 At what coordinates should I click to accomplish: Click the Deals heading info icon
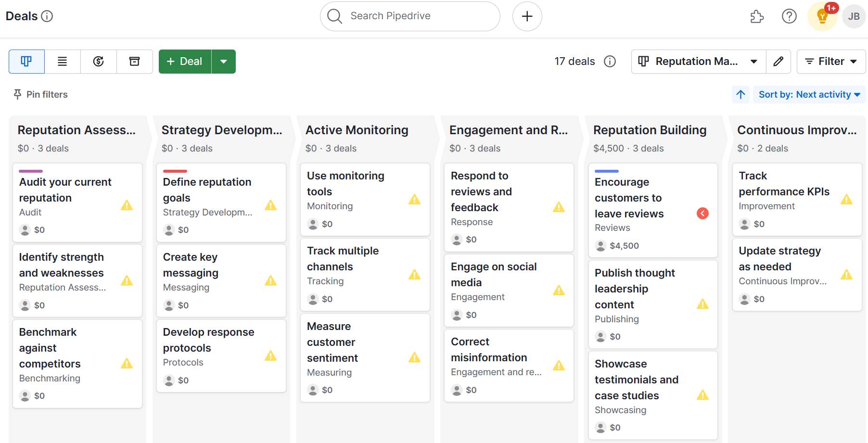point(47,15)
